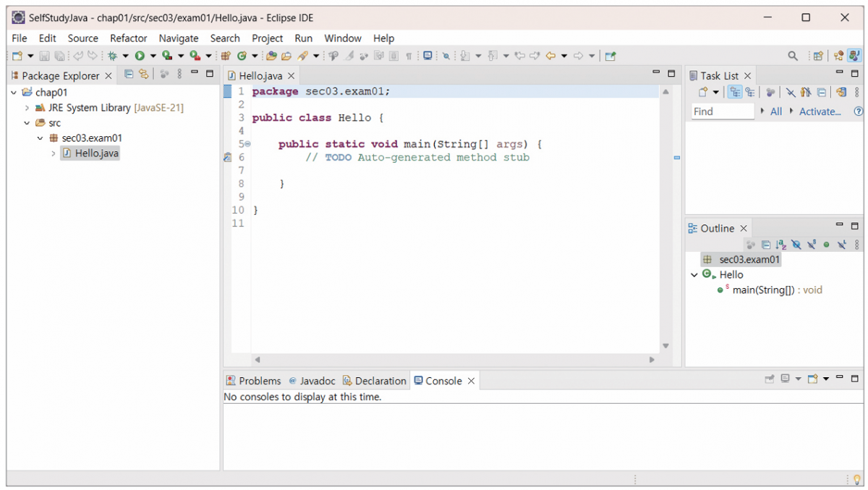Toggle Link with Editor in Package Explorer

pyautogui.click(x=143, y=74)
